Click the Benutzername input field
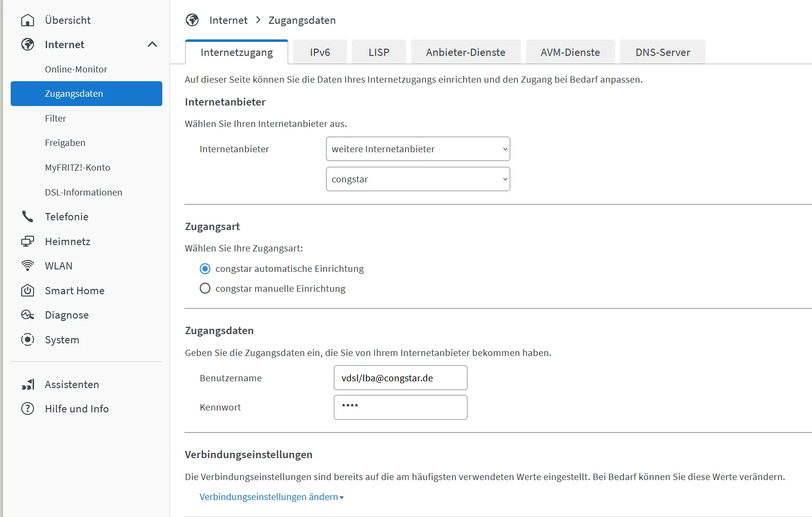The image size is (812, 517). pos(400,378)
